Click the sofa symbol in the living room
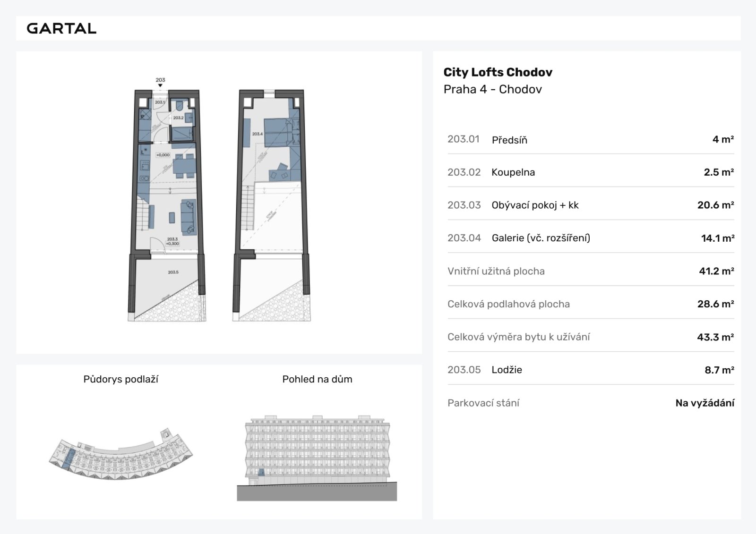Screen dimensions: 756x534 pos(188,217)
